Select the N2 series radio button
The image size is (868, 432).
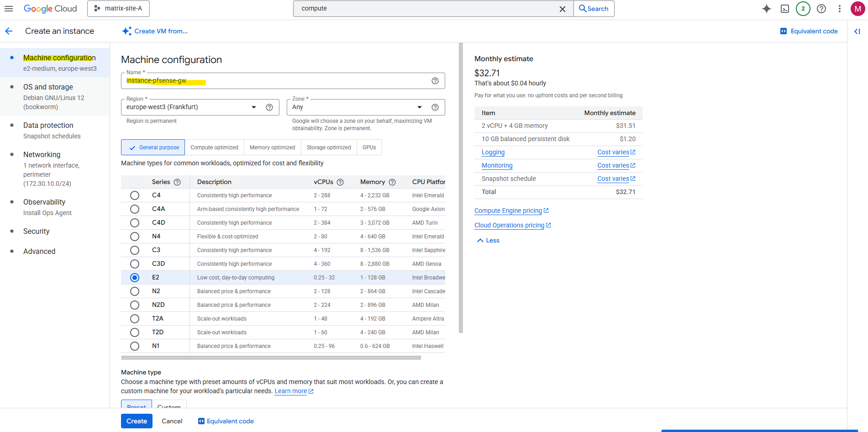coord(135,291)
